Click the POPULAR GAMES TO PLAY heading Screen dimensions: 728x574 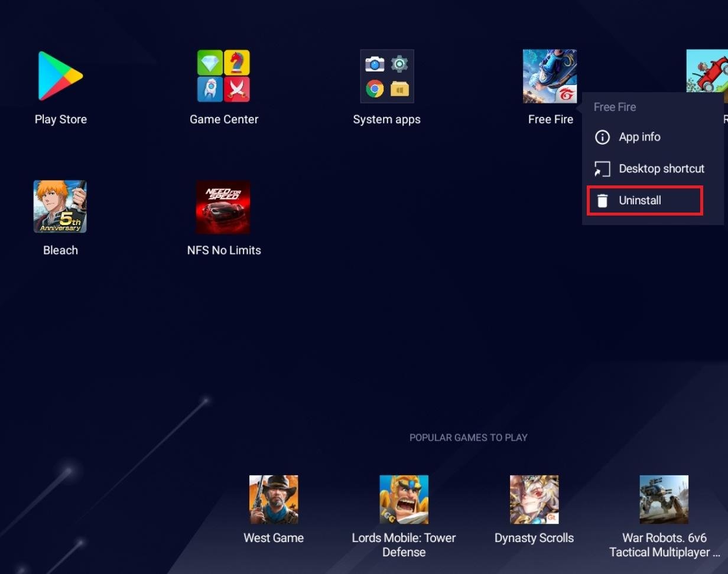pos(468,438)
